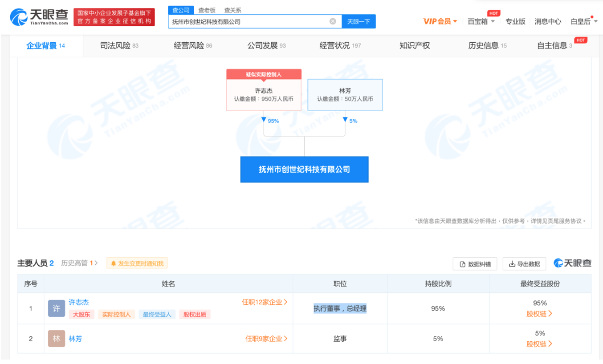Expand the 白皇后 account dropdown
Image resolution: width=603 pixels, height=364 pixels.
pos(581,20)
